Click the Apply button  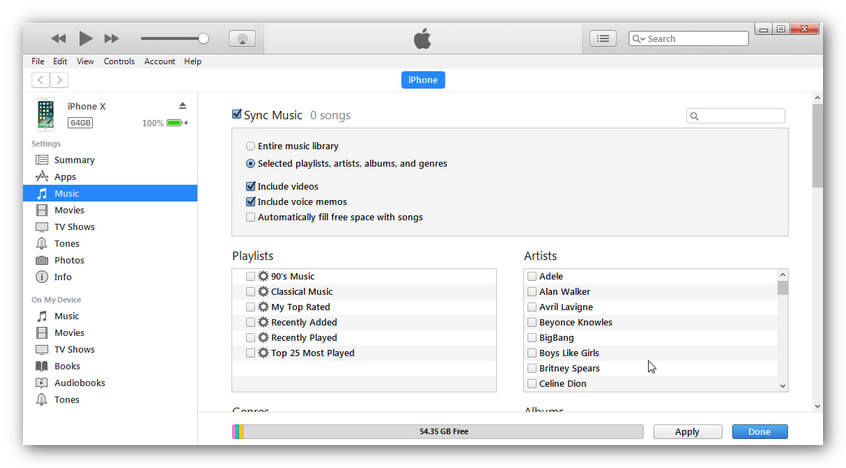(687, 432)
